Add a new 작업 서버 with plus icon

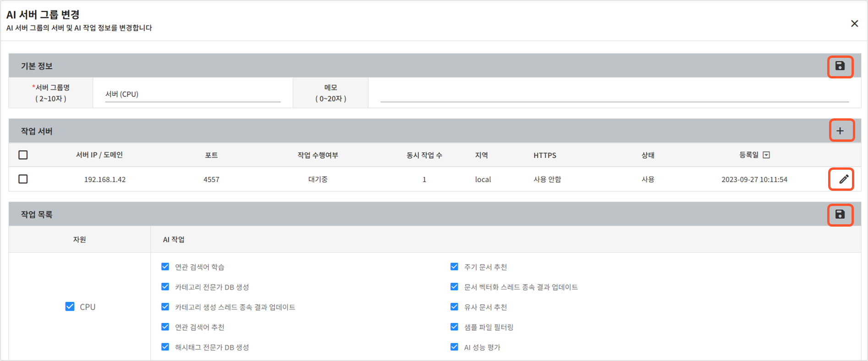pyautogui.click(x=840, y=131)
